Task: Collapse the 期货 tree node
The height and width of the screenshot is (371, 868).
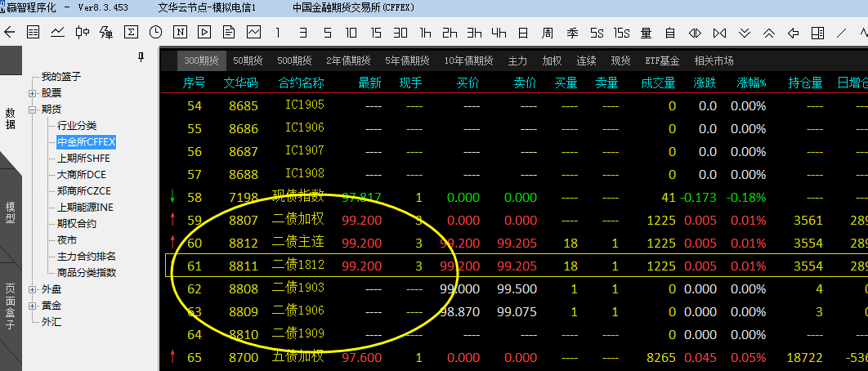Action: coord(32,110)
